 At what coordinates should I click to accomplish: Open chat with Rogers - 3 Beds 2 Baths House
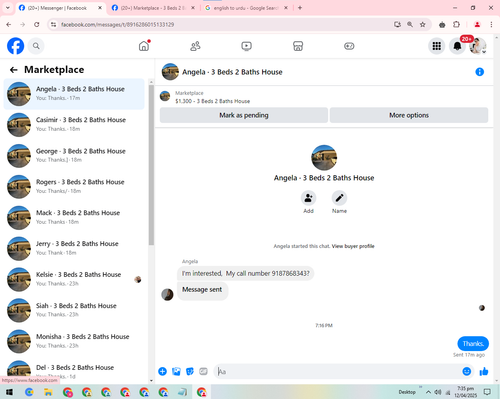pyautogui.click(x=74, y=187)
